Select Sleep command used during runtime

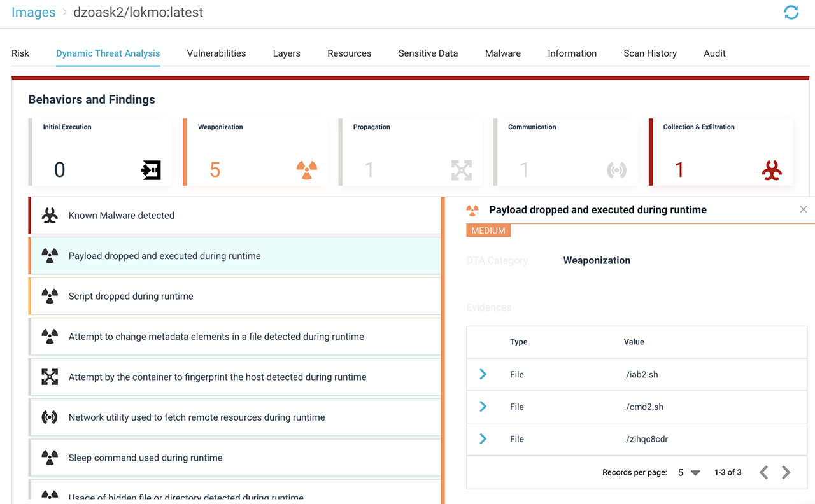coord(235,458)
